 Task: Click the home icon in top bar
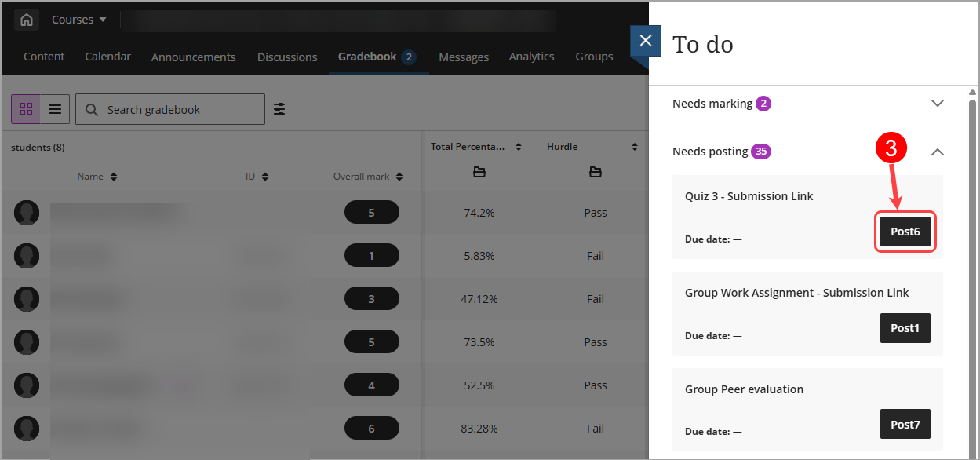[27, 20]
